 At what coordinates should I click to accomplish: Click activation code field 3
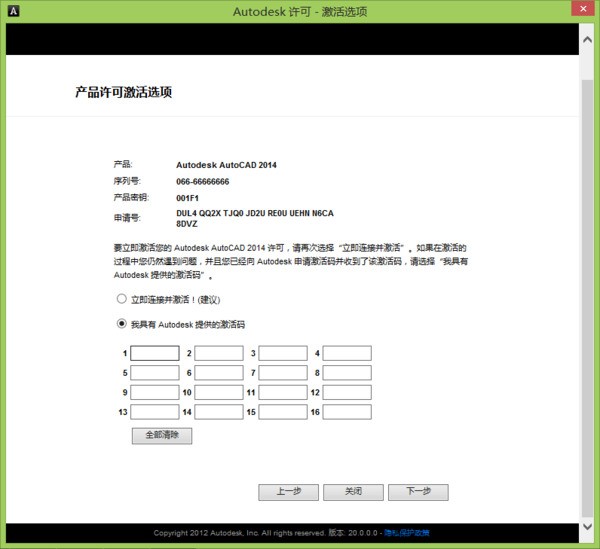tap(283, 353)
